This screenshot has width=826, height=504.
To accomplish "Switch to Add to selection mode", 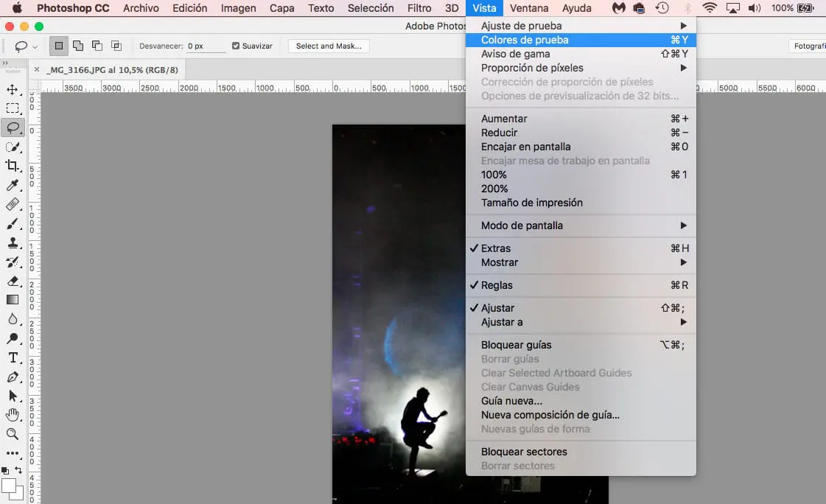I will coord(78,45).
